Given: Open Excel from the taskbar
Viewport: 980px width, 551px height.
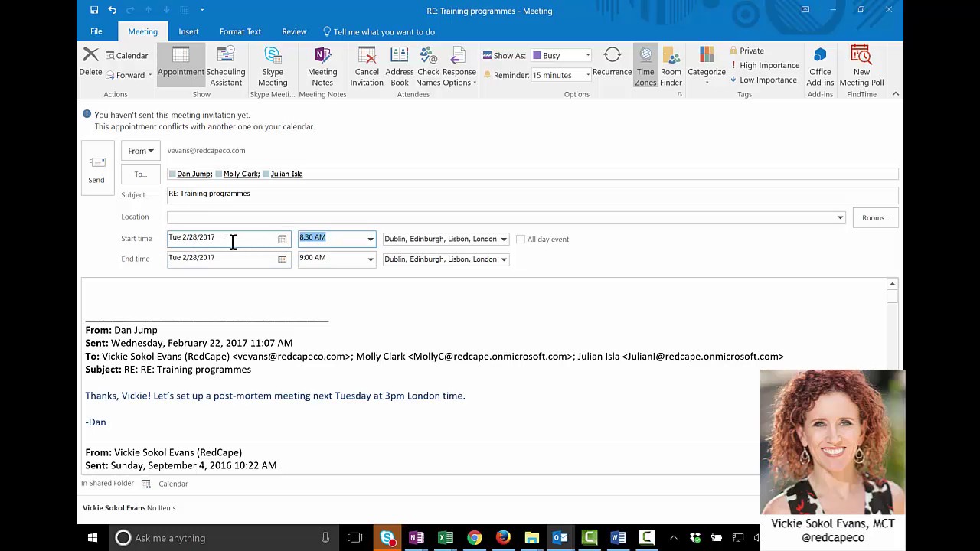Looking at the screenshot, I should pyautogui.click(x=446, y=538).
